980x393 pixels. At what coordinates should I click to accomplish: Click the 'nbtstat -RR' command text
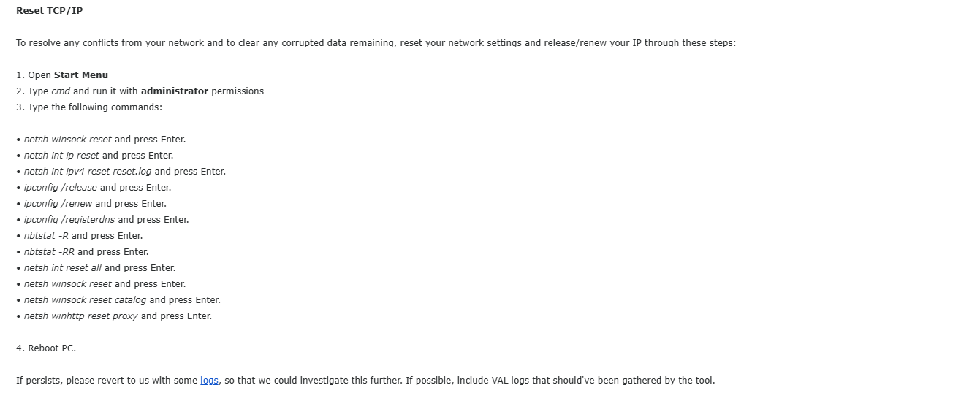tap(49, 252)
